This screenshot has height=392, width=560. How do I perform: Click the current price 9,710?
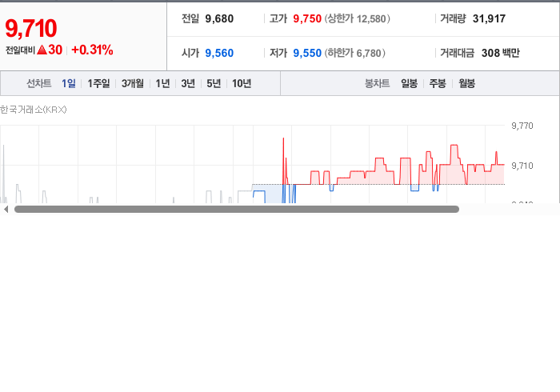31,28
